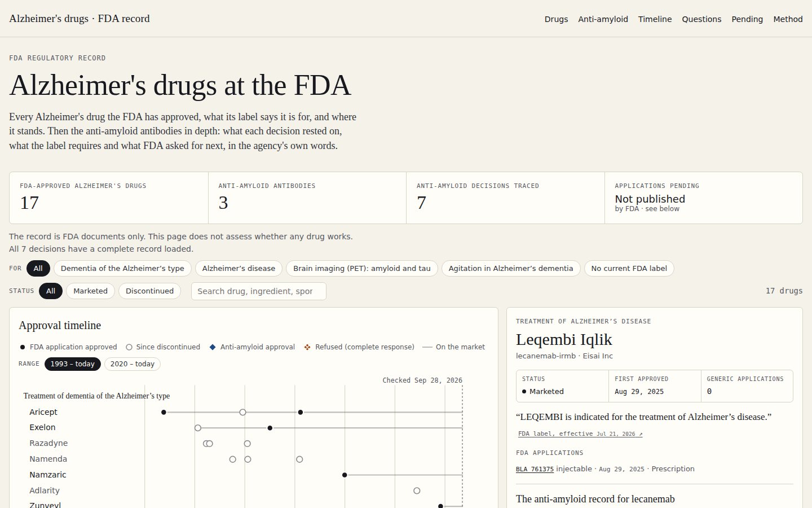Show only Marketed drugs
812x508 pixels.
(90, 291)
